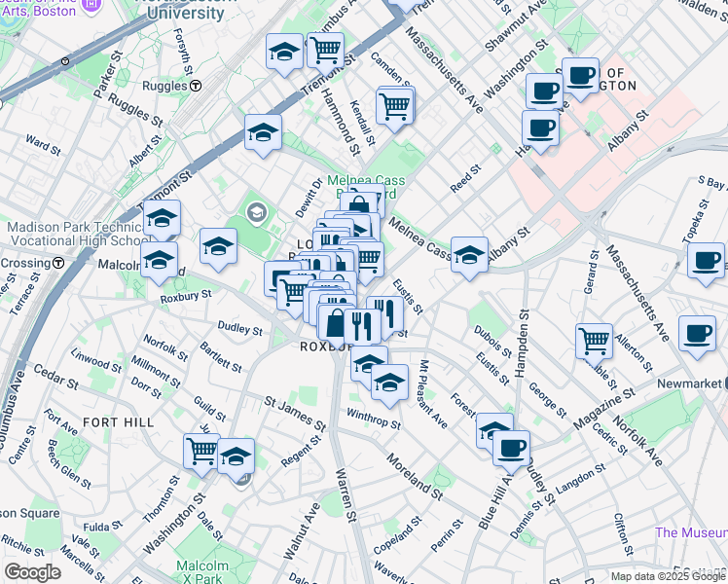
Task: Select the 'Madison Park Technical Vocational High School' label
Action: 78,234
